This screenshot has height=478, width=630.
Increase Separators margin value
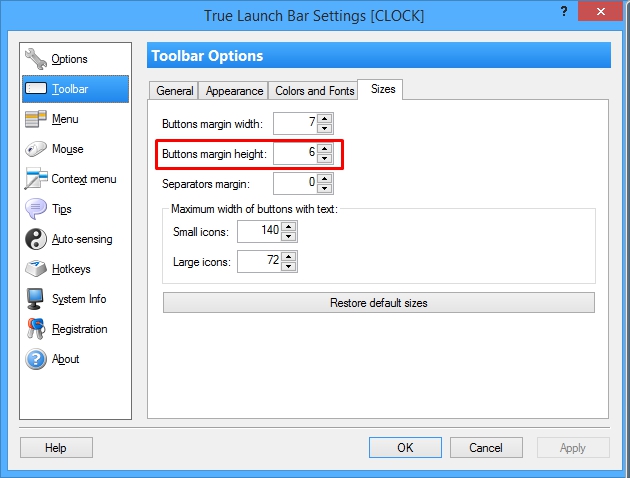tap(324, 178)
